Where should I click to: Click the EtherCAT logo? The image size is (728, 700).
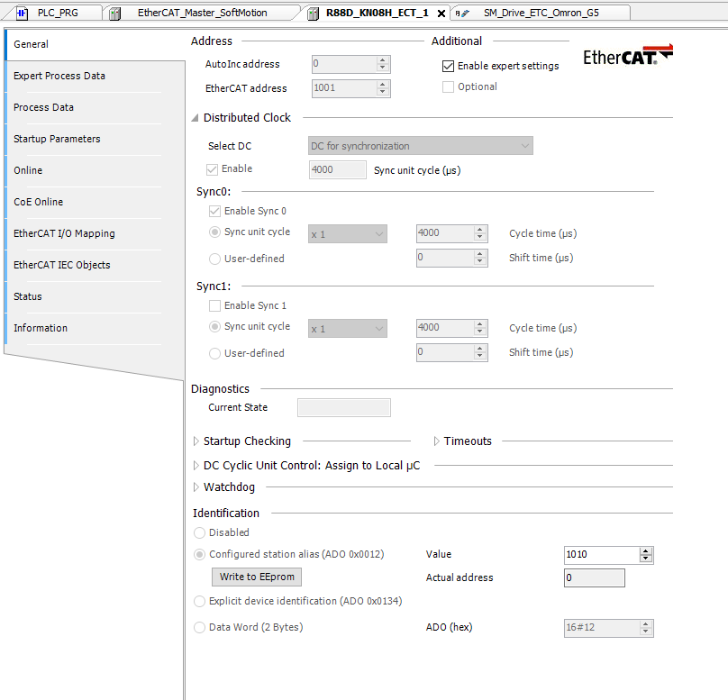tap(627, 56)
